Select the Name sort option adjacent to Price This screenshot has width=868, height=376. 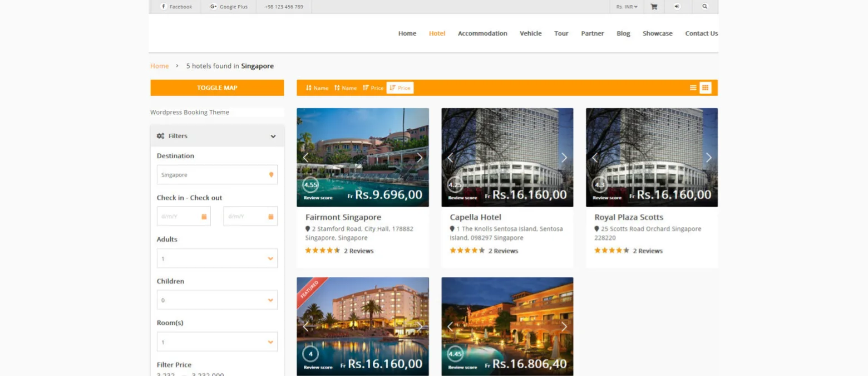coord(346,87)
